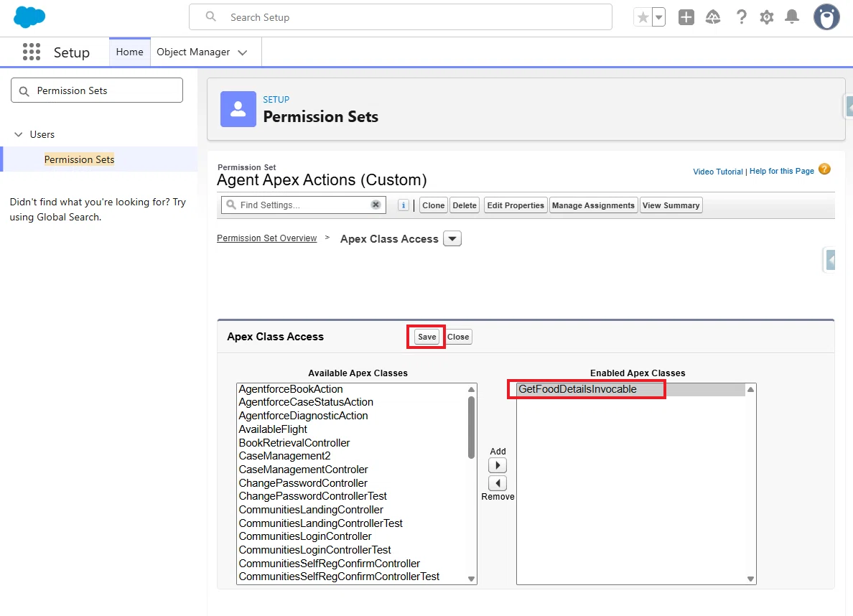
Task: Click the Salesforce cloud logo
Action: coord(29,17)
